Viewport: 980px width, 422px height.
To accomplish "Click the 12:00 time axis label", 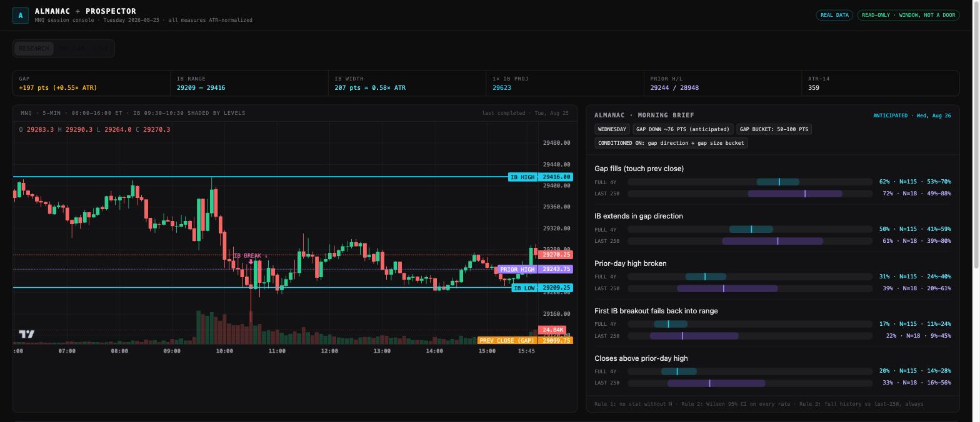I will tap(329, 351).
